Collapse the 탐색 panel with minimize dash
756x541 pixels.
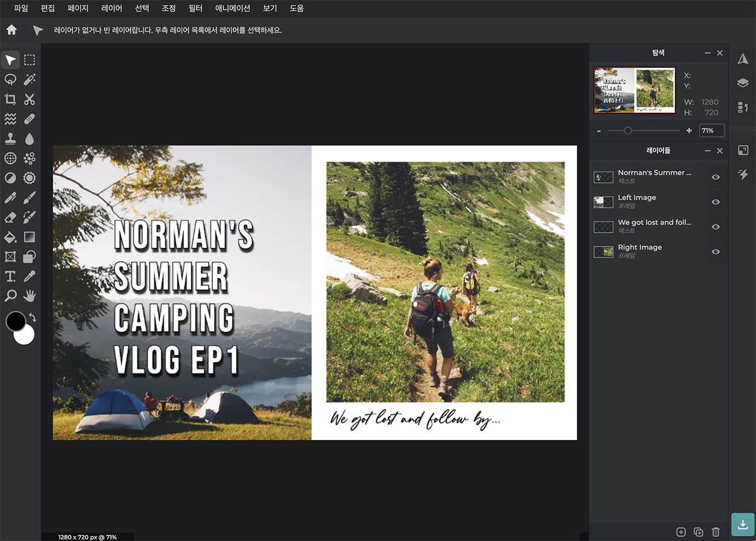click(x=707, y=53)
